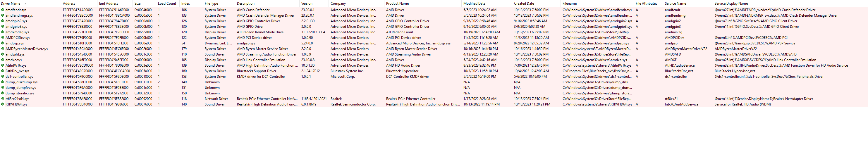The width and height of the screenshot is (868, 166).
Task: Click the green icon of BstkDrv_nxt.sys
Action: pyautogui.click(x=3, y=71)
